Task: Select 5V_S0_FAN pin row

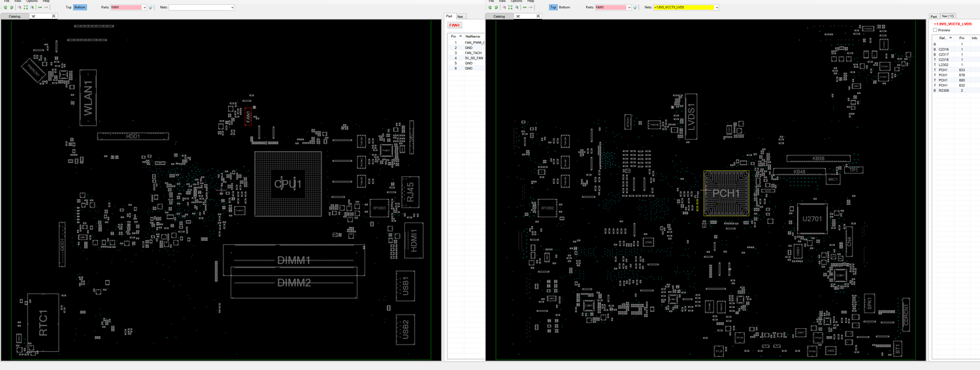Action: [466, 58]
